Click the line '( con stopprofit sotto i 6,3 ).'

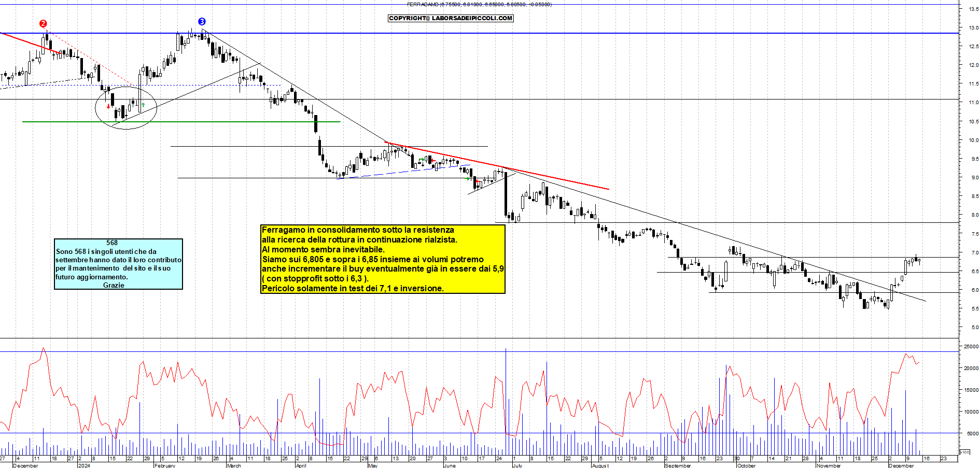315,278
